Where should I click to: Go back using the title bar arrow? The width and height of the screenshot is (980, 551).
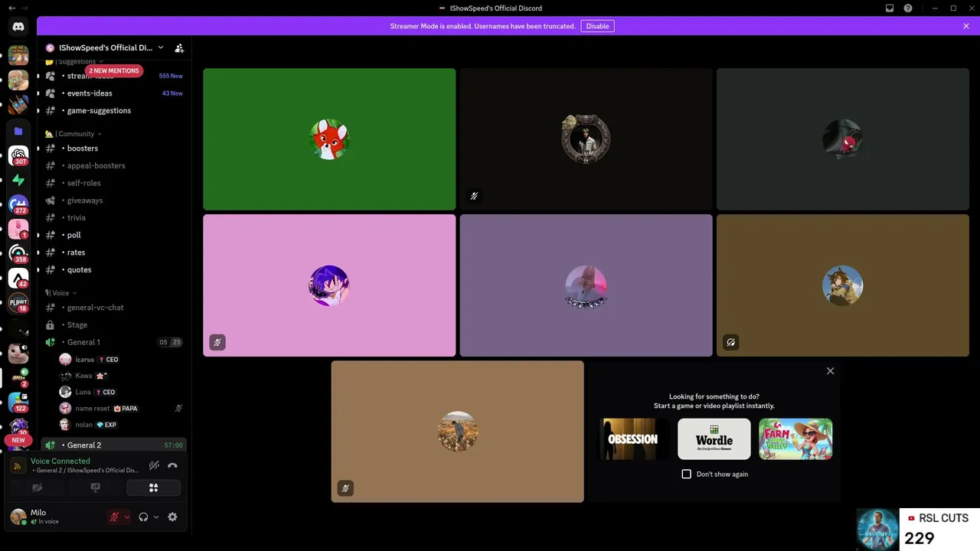click(x=11, y=8)
